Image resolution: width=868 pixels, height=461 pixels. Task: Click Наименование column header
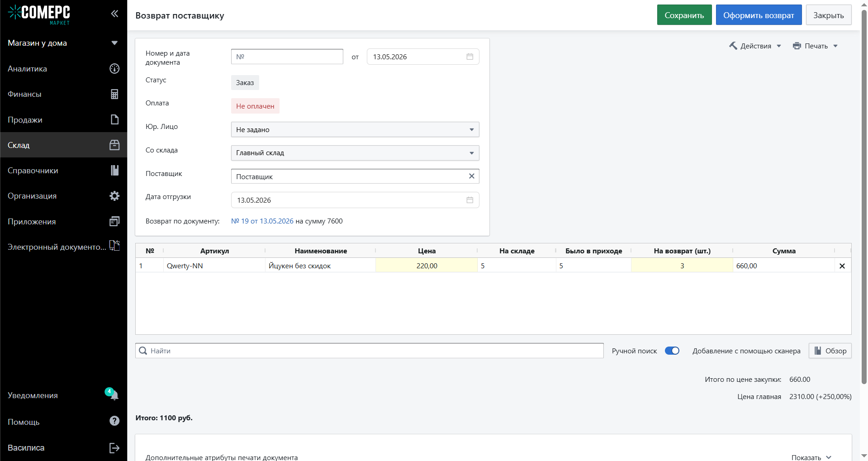(321, 251)
